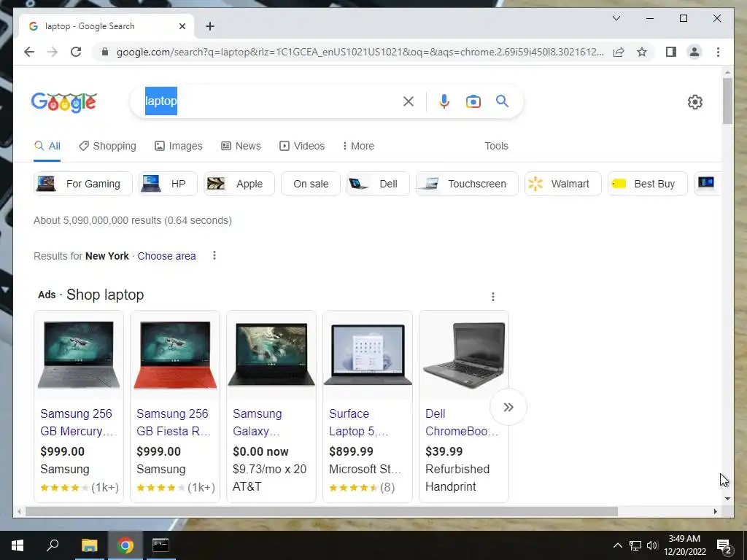This screenshot has height=560, width=747.
Task: Open a new browser tab
Action: tap(209, 26)
